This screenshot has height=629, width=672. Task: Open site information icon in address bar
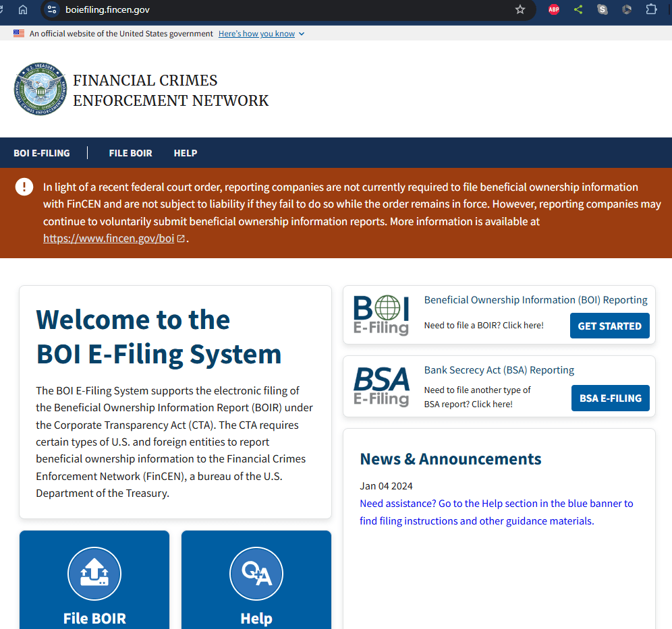click(x=53, y=9)
